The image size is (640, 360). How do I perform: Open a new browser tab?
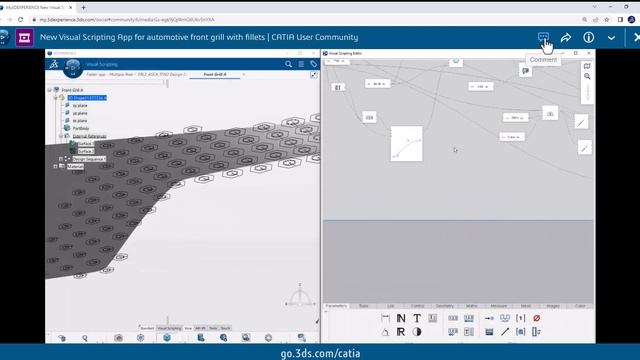tap(83, 7)
